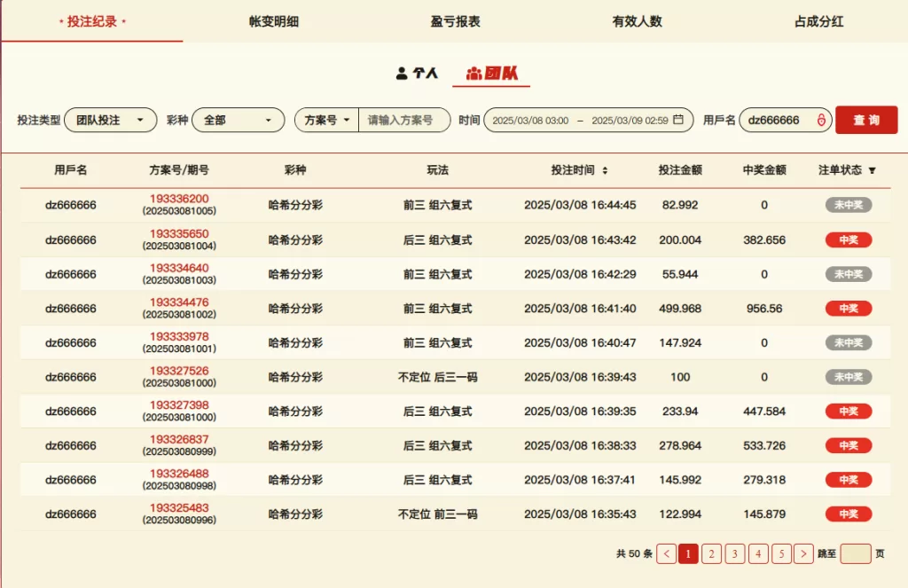Open scheme number 193334476
This screenshot has width=908, height=588.
click(x=179, y=302)
